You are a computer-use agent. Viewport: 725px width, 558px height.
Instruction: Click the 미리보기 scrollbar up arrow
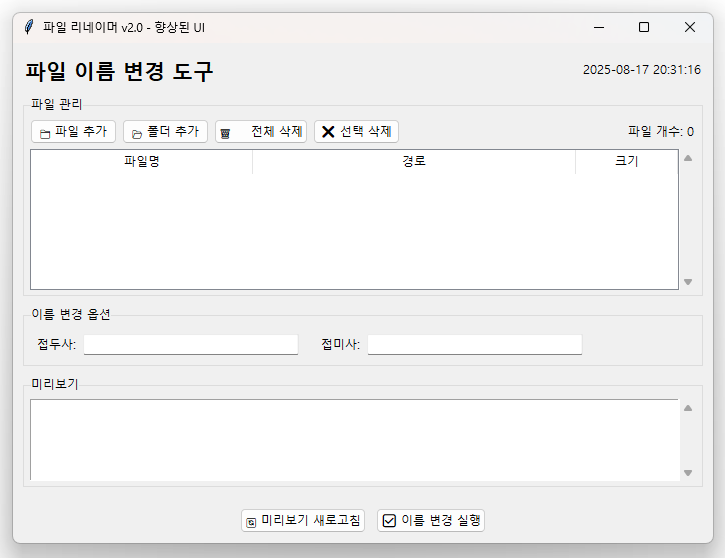click(x=688, y=408)
